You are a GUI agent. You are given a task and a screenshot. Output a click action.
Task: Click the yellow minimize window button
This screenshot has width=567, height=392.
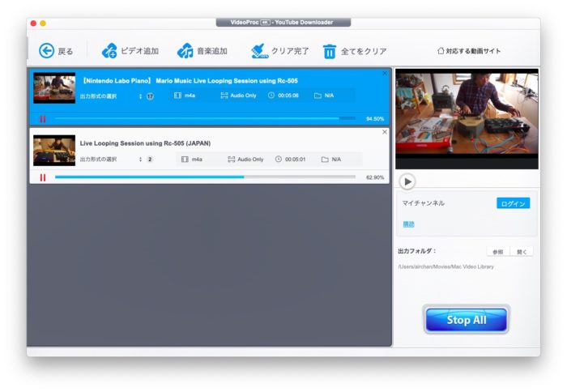pos(43,23)
